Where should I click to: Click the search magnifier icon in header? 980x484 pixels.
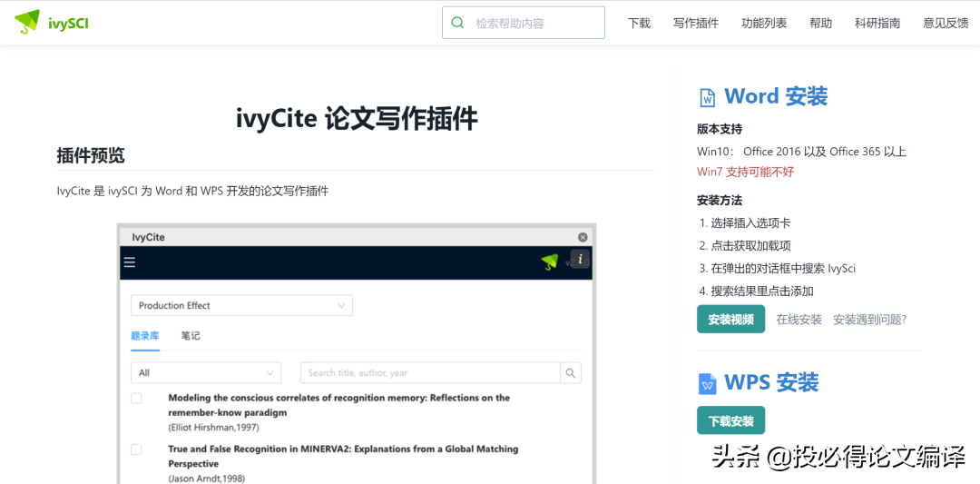(457, 23)
